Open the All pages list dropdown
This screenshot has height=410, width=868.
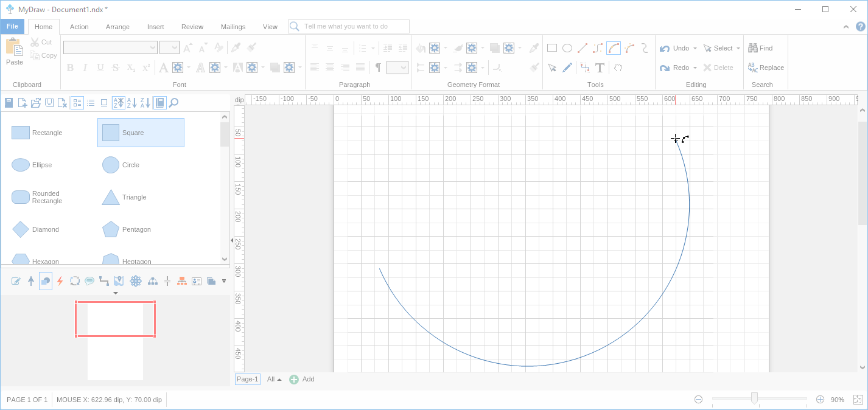tap(274, 379)
